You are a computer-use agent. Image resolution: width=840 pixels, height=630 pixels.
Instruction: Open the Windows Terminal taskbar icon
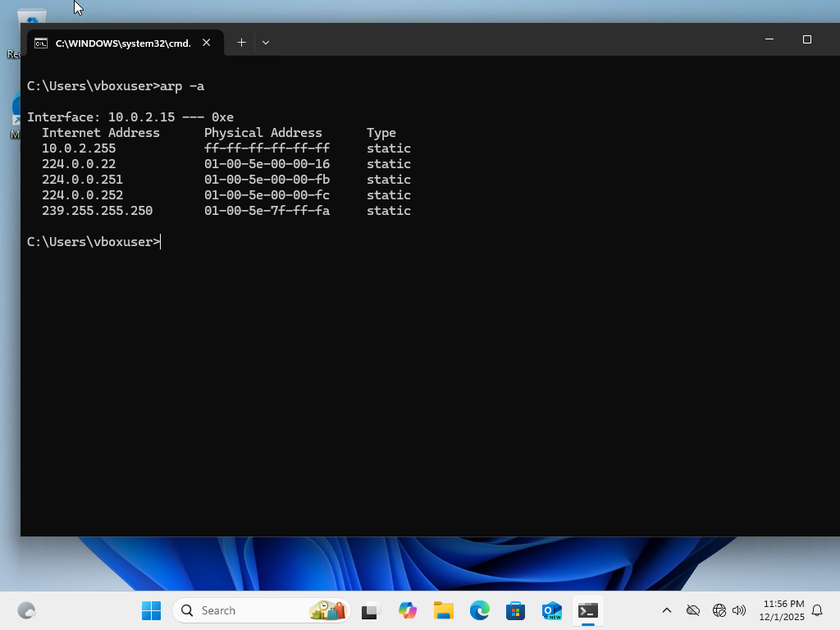click(x=587, y=610)
